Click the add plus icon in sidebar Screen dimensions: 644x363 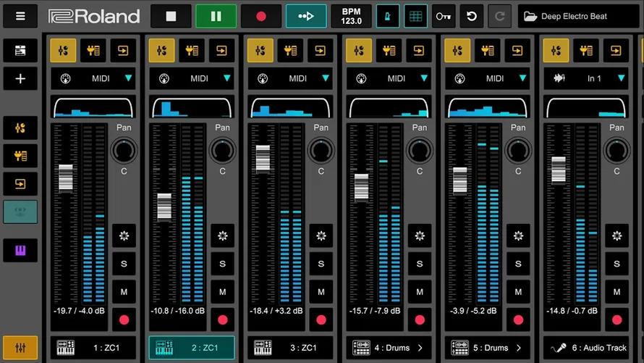[20, 78]
